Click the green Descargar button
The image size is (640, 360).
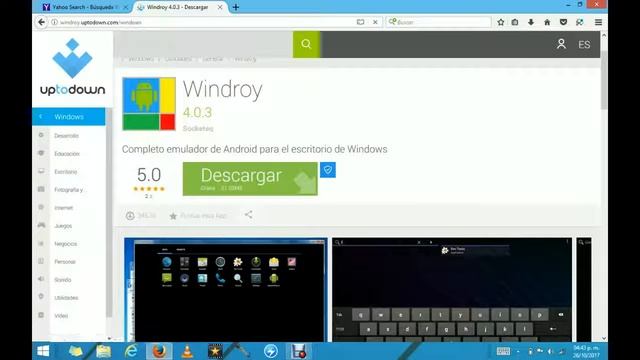click(250, 179)
